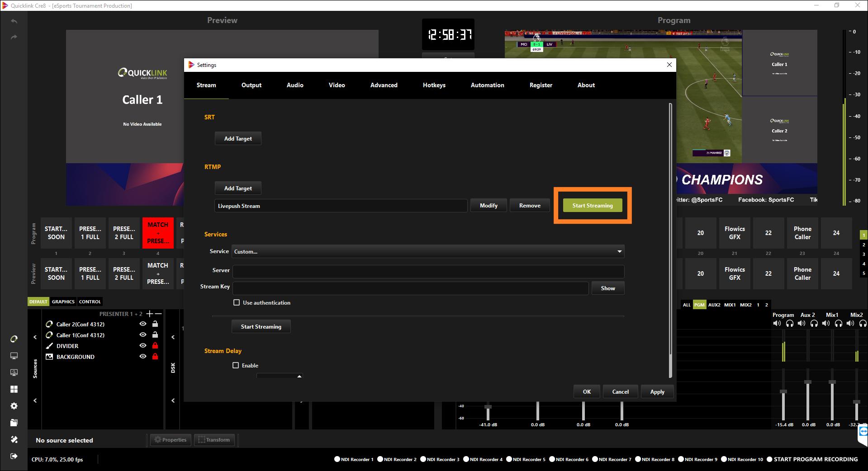The height and width of the screenshot is (471, 868).
Task: Click the Aux 2 headphones monitor icon
Action: pyautogui.click(x=814, y=324)
